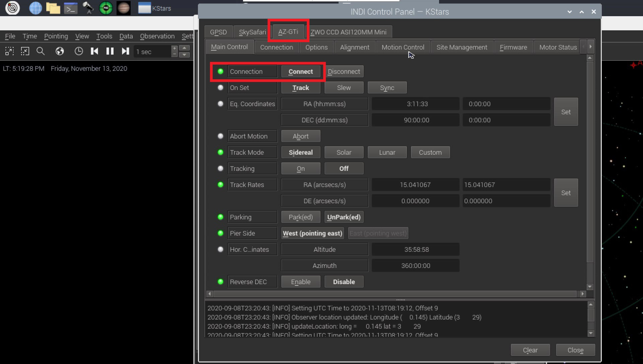
Task: Set On Set mode to Sync
Action: coord(387,88)
